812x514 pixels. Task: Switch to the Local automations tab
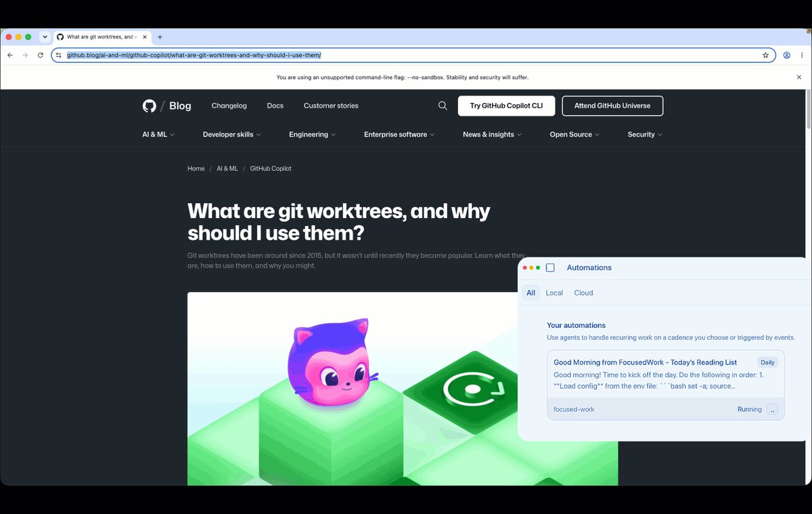(554, 293)
